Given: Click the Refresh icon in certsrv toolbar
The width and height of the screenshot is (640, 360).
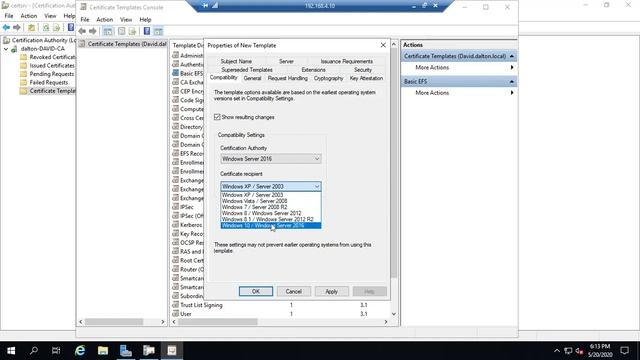Looking at the screenshot, I should click(x=46, y=27).
